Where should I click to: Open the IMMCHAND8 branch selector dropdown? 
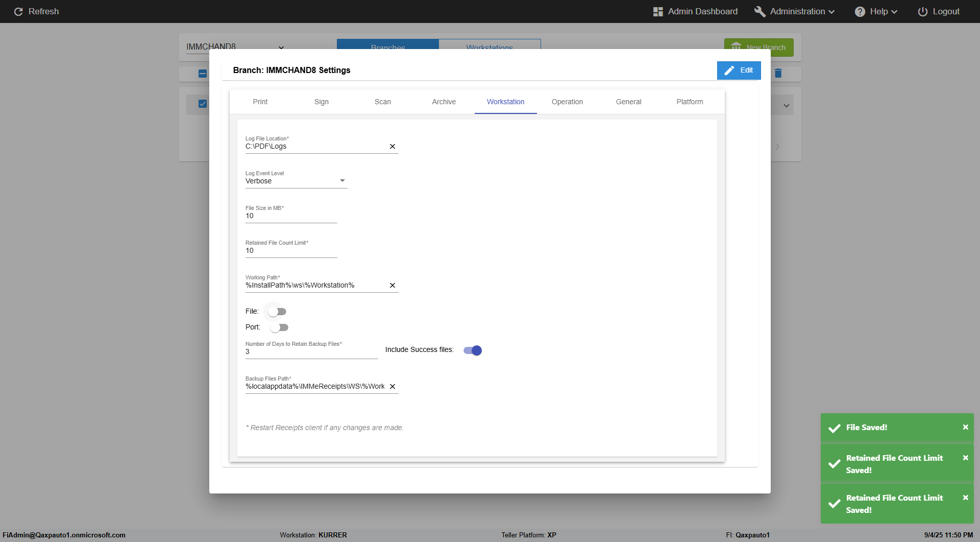pyautogui.click(x=235, y=47)
